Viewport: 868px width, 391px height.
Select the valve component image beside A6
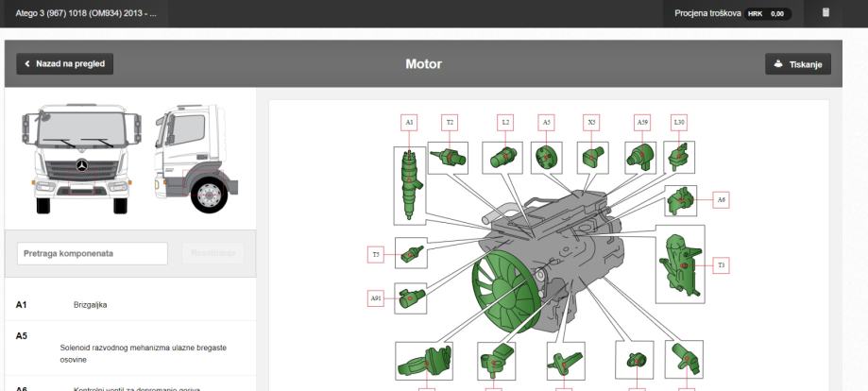tap(681, 200)
